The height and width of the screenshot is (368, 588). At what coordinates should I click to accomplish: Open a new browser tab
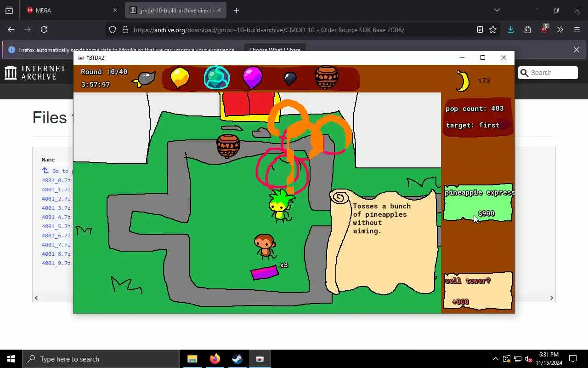(x=236, y=10)
